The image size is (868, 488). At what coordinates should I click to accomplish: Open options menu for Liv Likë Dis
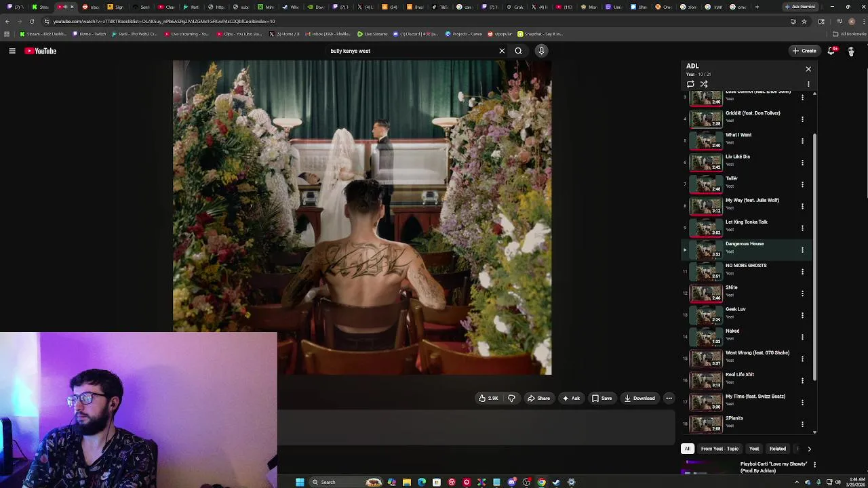pos(802,163)
